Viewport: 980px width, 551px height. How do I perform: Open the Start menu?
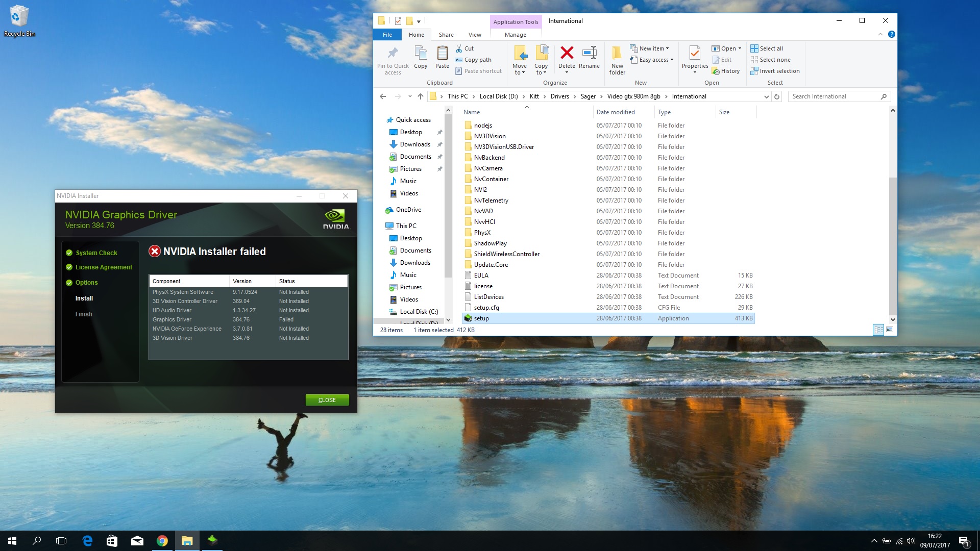pos(12,541)
